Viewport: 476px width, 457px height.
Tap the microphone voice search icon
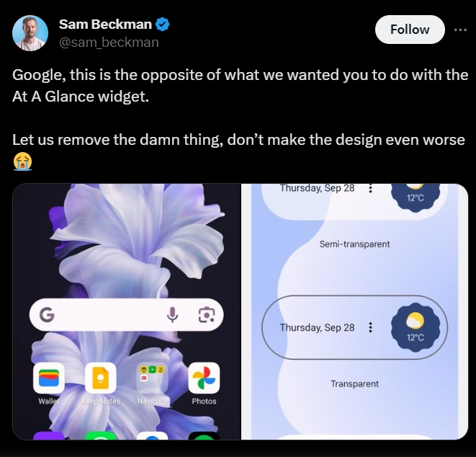pyautogui.click(x=172, y=314)
